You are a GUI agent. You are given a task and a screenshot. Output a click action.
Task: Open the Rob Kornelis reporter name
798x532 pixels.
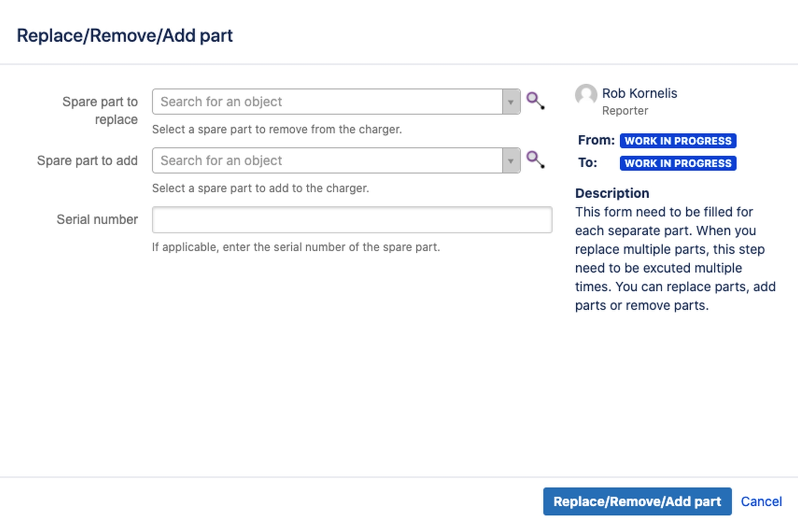639,94
